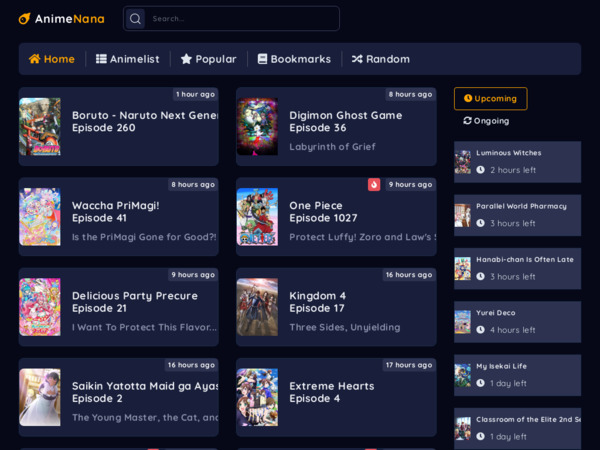
Task: Click Luminous Witches sidebar thumbnail
Action: [x=463, y=162]
